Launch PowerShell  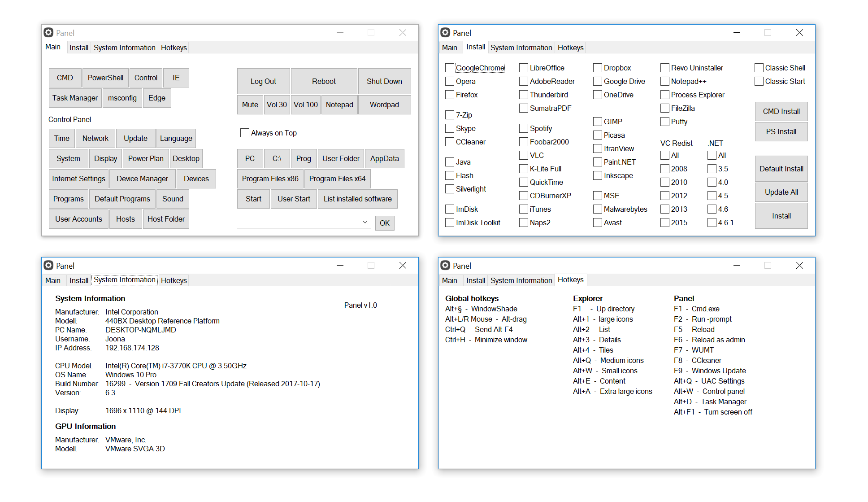point(105,77)
